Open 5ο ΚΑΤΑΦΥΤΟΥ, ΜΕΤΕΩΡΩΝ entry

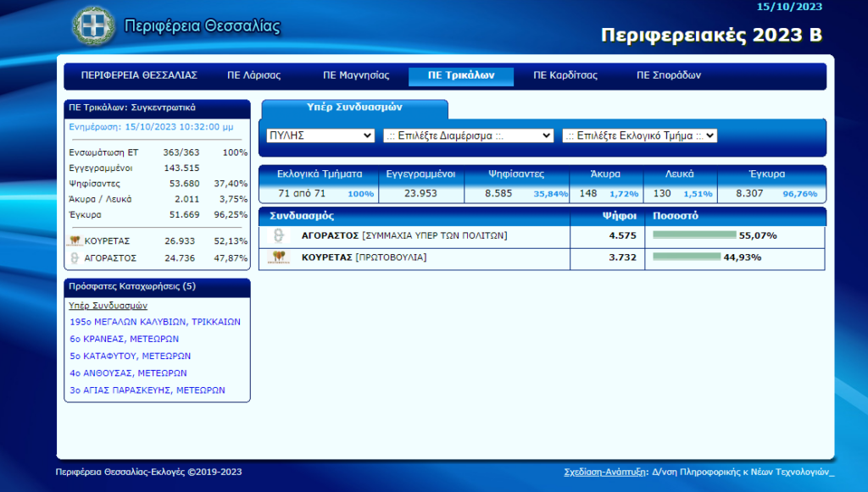(130, 356)
